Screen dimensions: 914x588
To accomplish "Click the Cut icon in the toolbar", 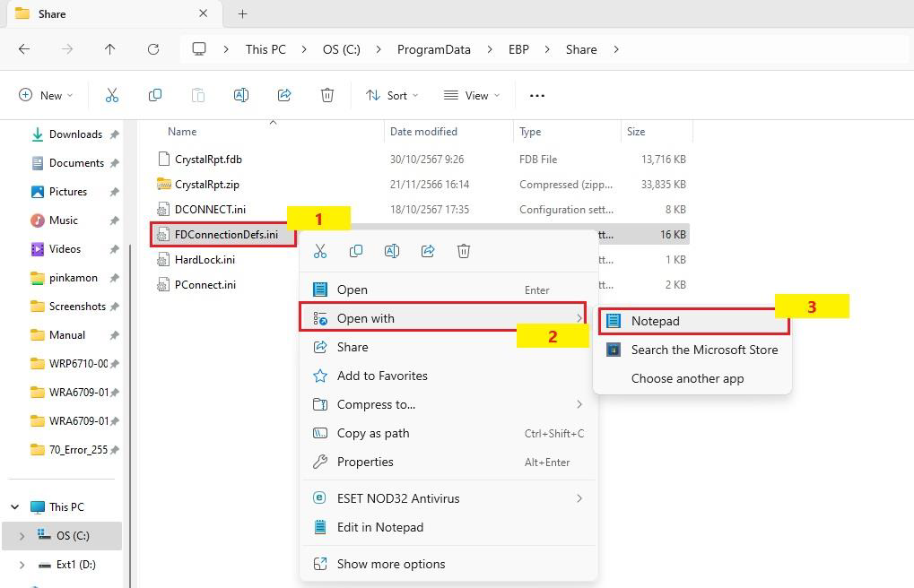I will click(x=112, y=95).
